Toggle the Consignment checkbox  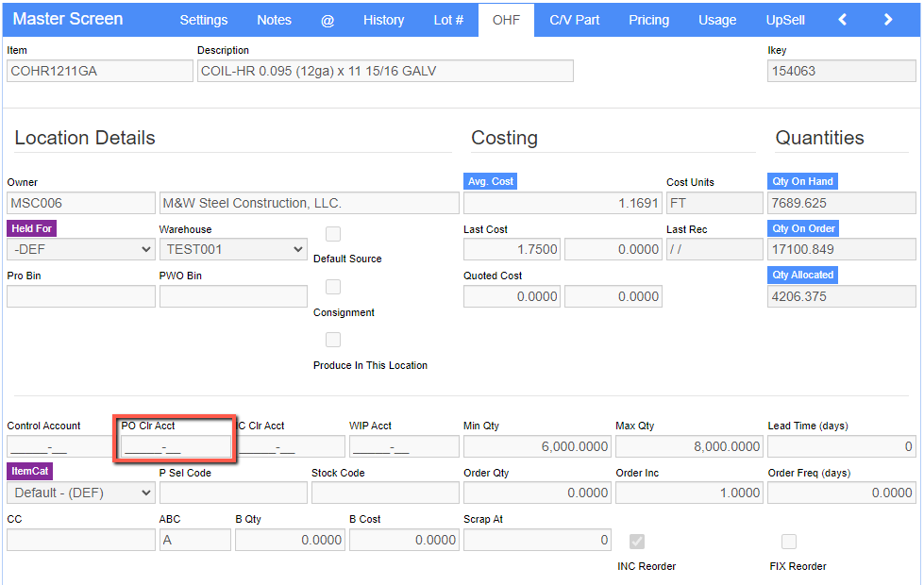tap(333, 287)
